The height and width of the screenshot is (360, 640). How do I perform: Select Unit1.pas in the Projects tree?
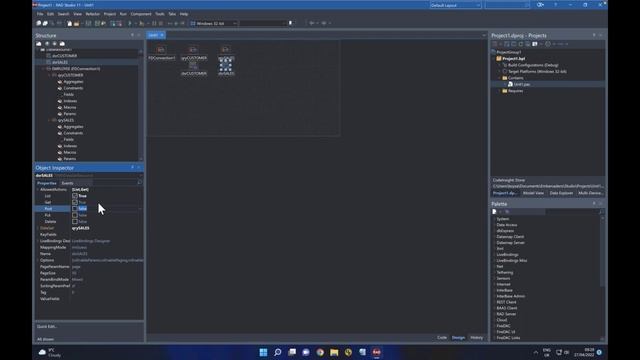point(522,84)
